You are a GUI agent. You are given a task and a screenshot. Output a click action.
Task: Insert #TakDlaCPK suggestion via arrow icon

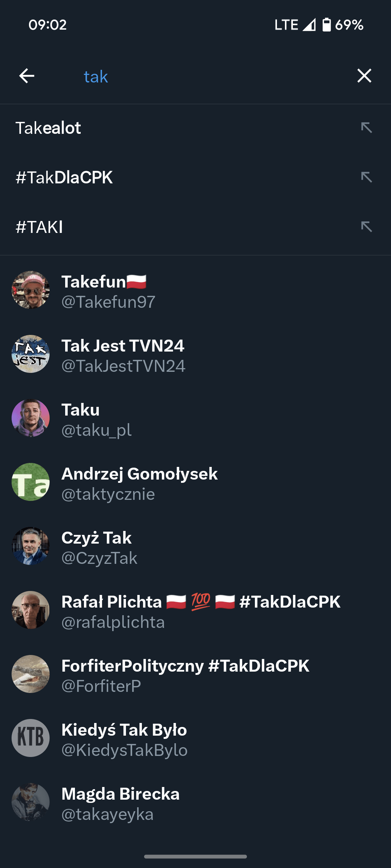click(366, 177)
